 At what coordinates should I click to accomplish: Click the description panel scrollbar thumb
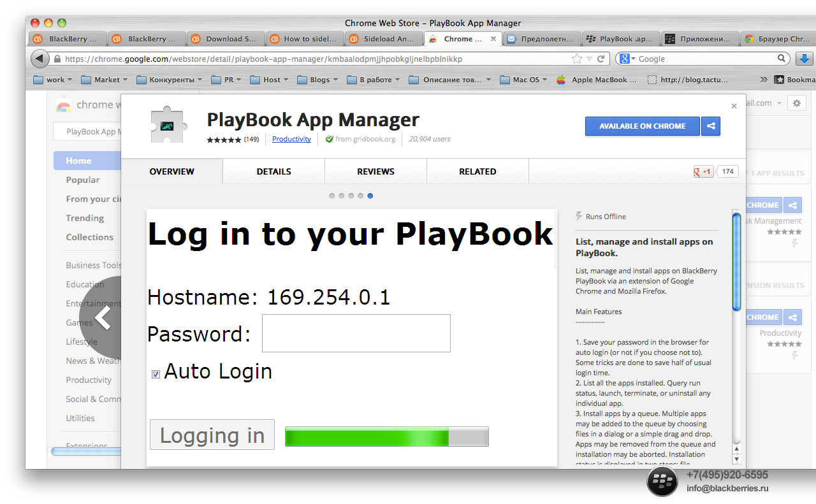point(736,261)
